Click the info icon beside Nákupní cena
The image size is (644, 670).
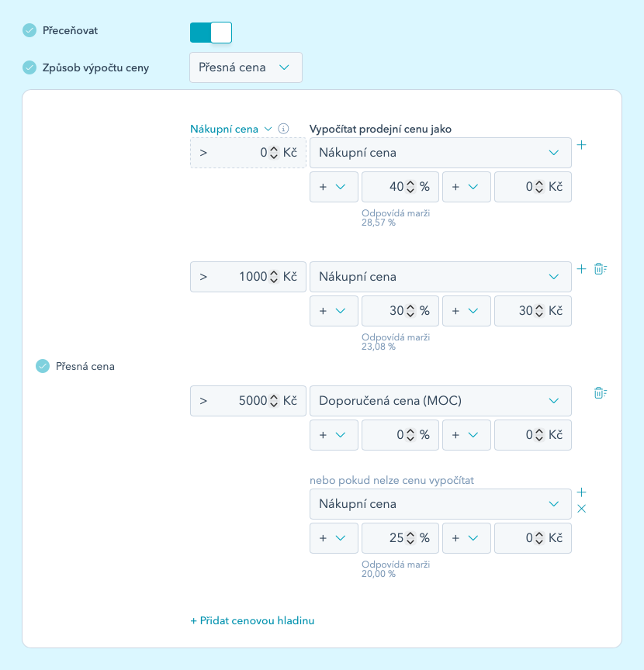[283, 129]
